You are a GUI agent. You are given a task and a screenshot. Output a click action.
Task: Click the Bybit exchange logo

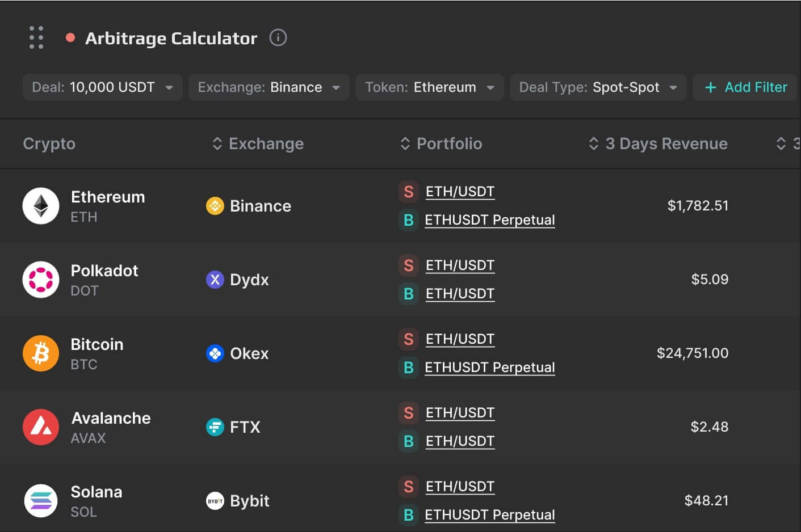click(x=216, y=500)
